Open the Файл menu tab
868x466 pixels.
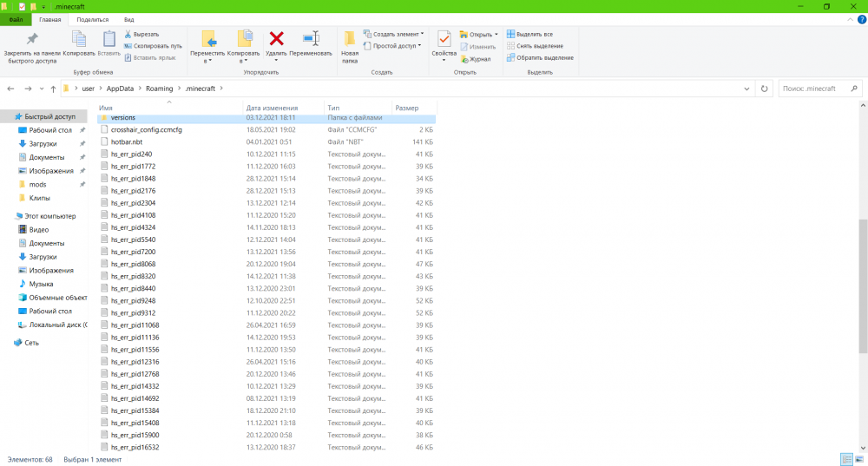click(x=16, y=19)
